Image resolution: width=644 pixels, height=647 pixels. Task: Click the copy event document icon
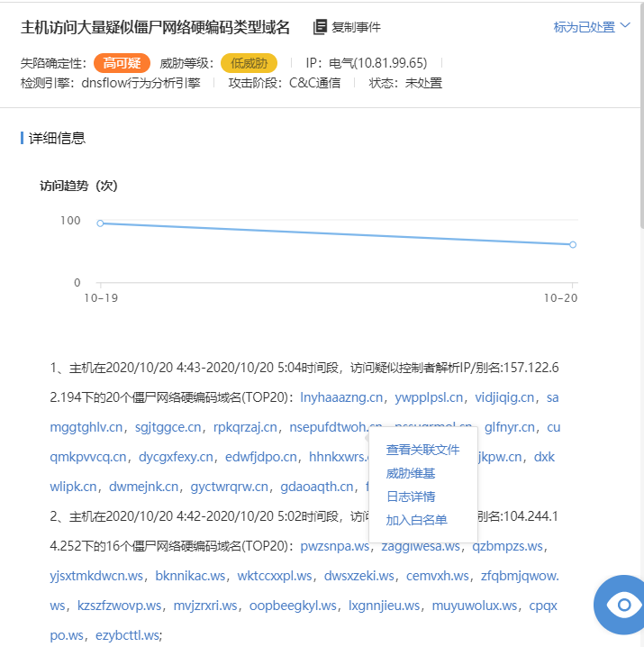click(320, 27)
